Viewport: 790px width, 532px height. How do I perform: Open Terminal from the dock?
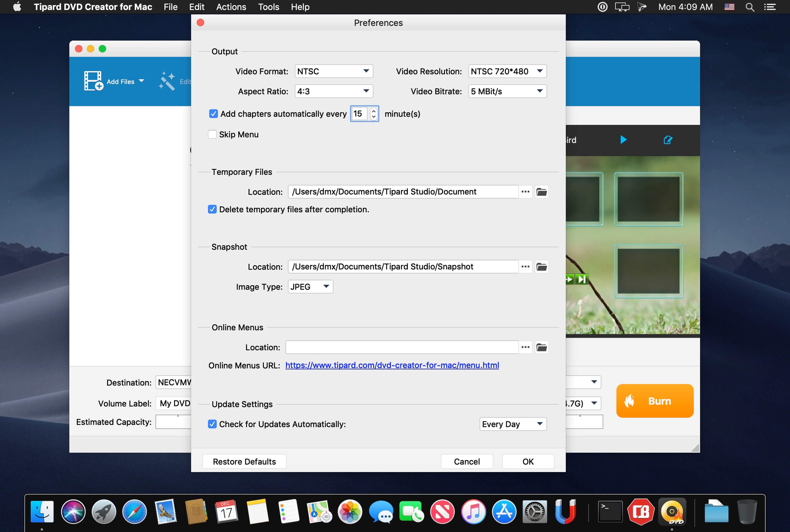pyautogui.click(x=610, y=511)
